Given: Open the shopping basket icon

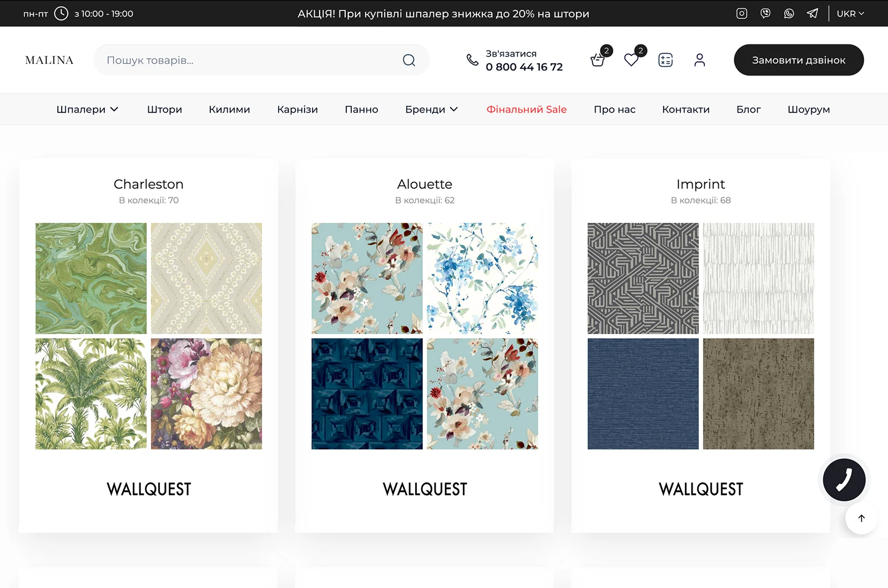Looking at the screenshot, I should [598, 59].
